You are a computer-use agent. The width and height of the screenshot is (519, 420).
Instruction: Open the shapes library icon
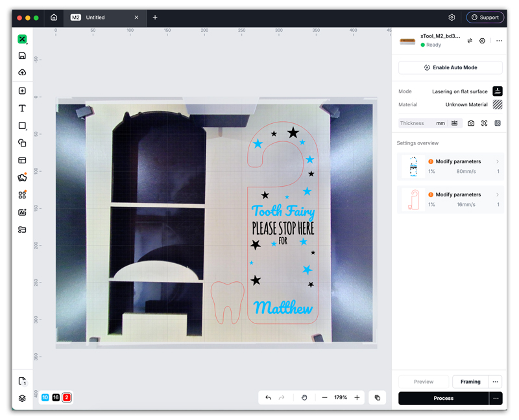tap(22, 178)
